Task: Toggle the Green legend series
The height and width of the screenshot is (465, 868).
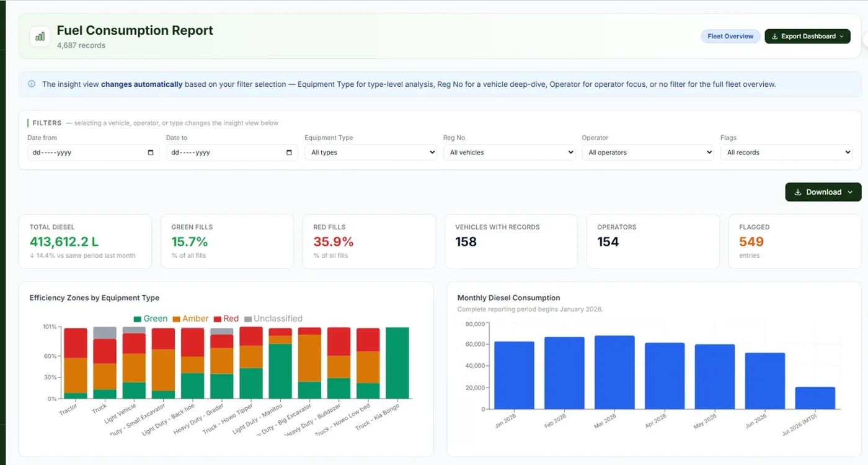Action: coord(151,319)
